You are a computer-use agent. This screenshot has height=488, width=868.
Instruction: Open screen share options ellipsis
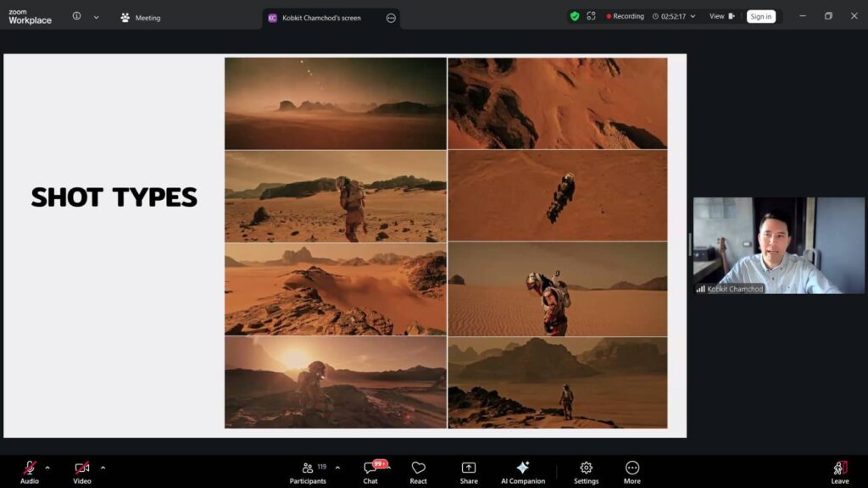coord(391,18)
